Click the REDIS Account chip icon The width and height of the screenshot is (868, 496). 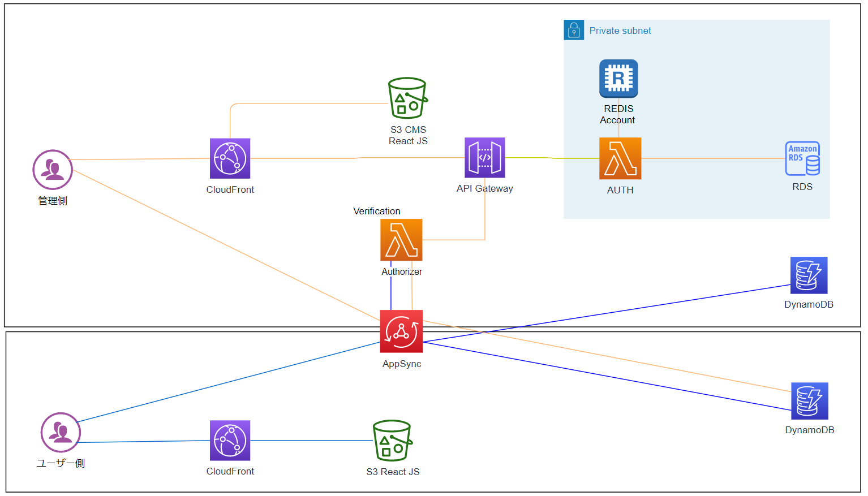[x=618, y=79]
